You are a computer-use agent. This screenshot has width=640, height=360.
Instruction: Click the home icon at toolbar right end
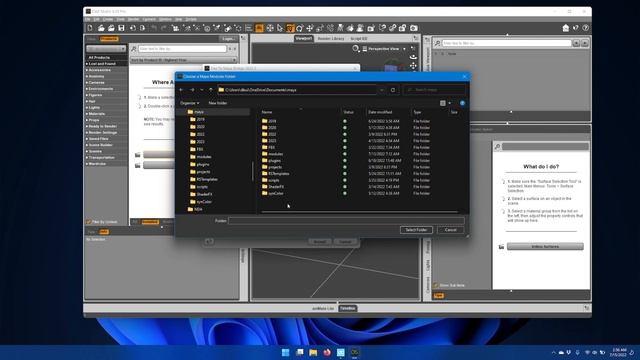pos(566,28)
